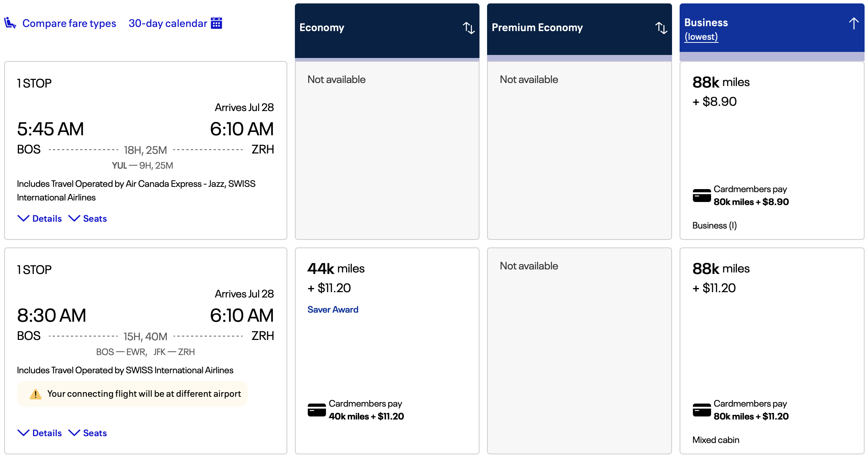Screen dimensions: 868x457
Task: Open Compare fare types
Action: (x=69, y=23)
